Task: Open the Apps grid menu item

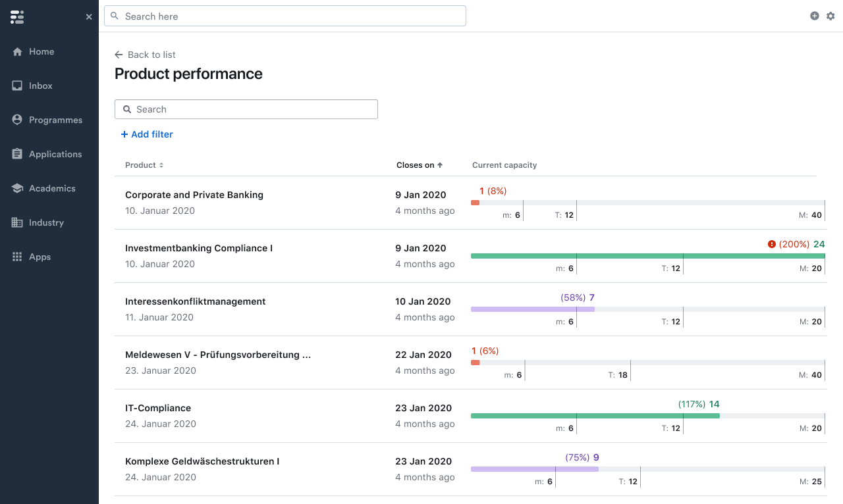Action: pyautogui.click(x=40, y=257)
